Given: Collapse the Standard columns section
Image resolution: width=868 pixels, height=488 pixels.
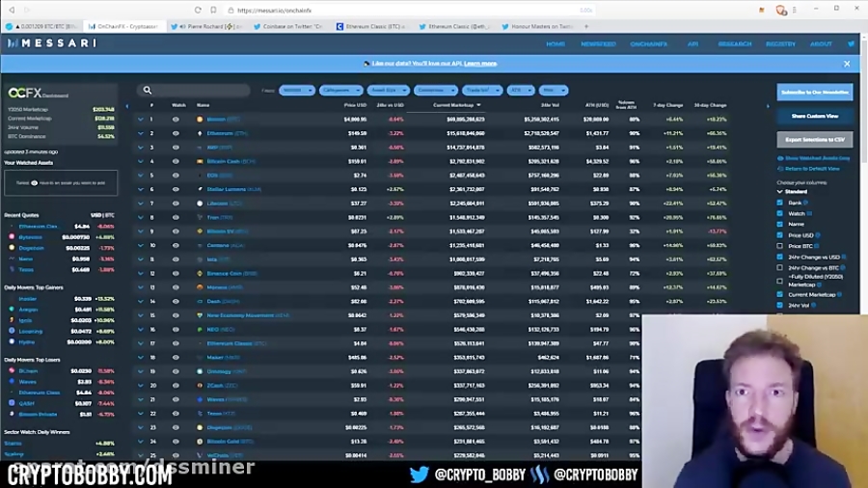Looking at the screenshot, I should pos(780,191).
